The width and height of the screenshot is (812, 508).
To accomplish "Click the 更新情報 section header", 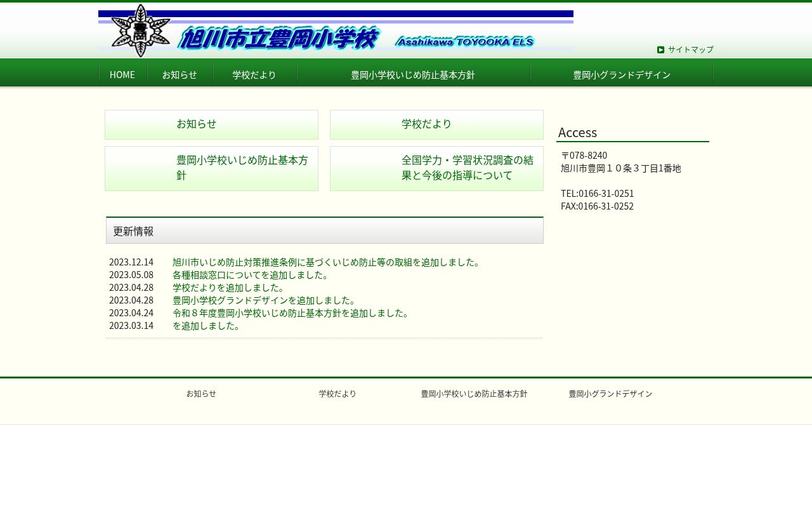I will tap(325, 231).
